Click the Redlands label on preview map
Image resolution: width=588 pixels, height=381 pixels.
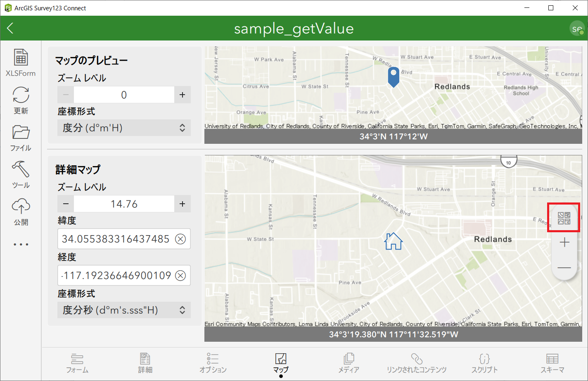(452, 86)
